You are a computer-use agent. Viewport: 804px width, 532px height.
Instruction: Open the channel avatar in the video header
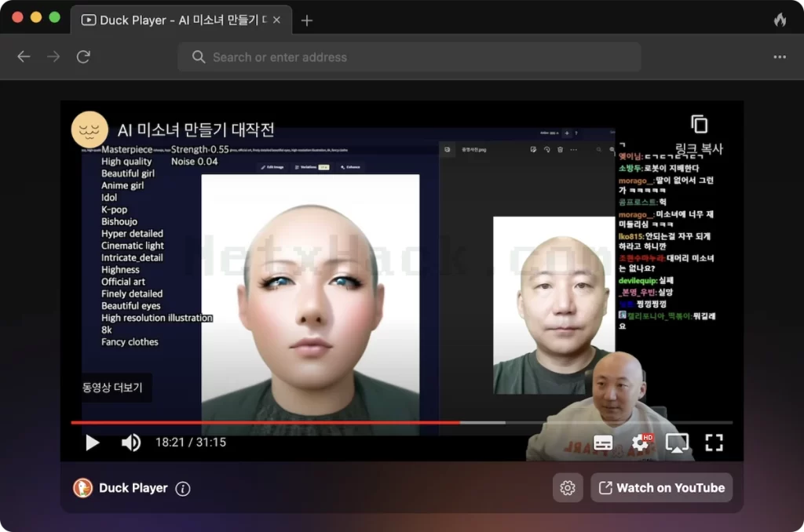(90, 129)
